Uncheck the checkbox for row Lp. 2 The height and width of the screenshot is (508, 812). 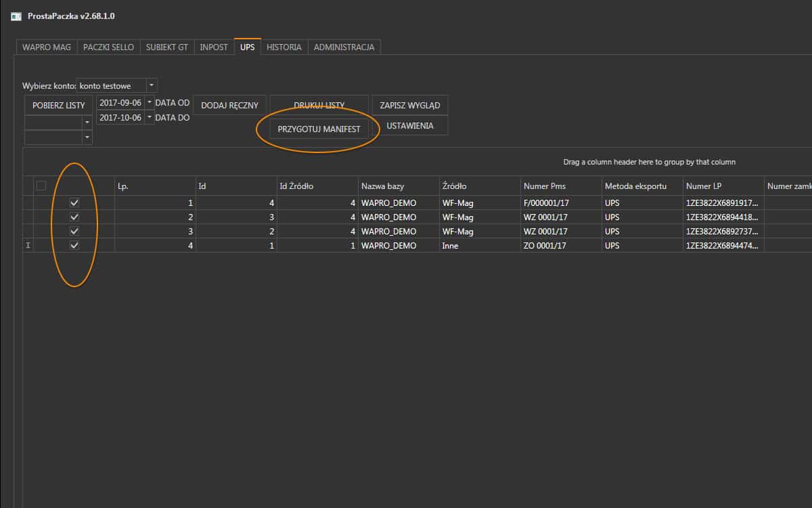[x=74, y=217]
